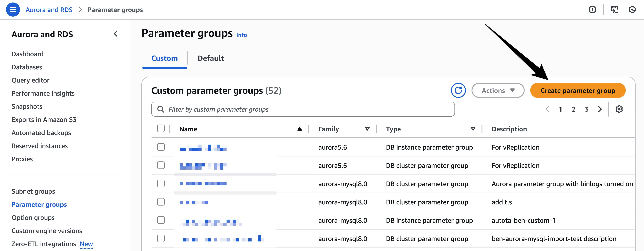Check the ben-aurora-mysql-import-test row checkbox

click(x=161, y=238)
